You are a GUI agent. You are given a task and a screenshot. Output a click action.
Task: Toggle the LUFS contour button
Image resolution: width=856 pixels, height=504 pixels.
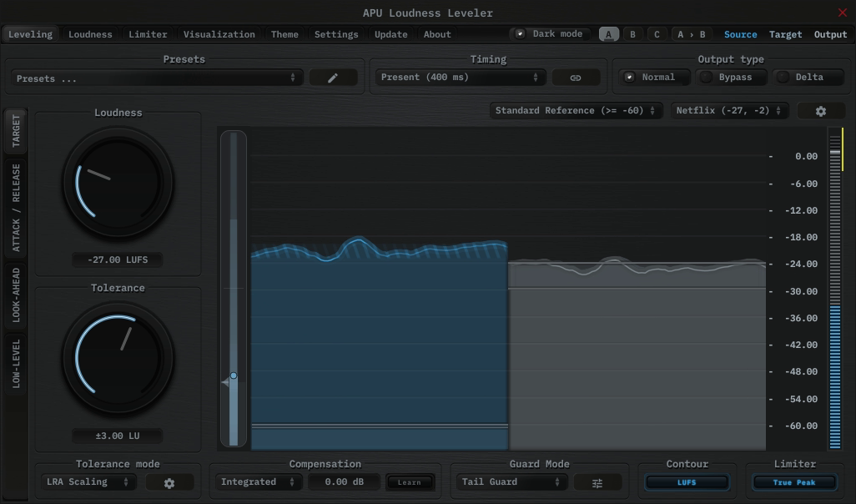(687, 482)
